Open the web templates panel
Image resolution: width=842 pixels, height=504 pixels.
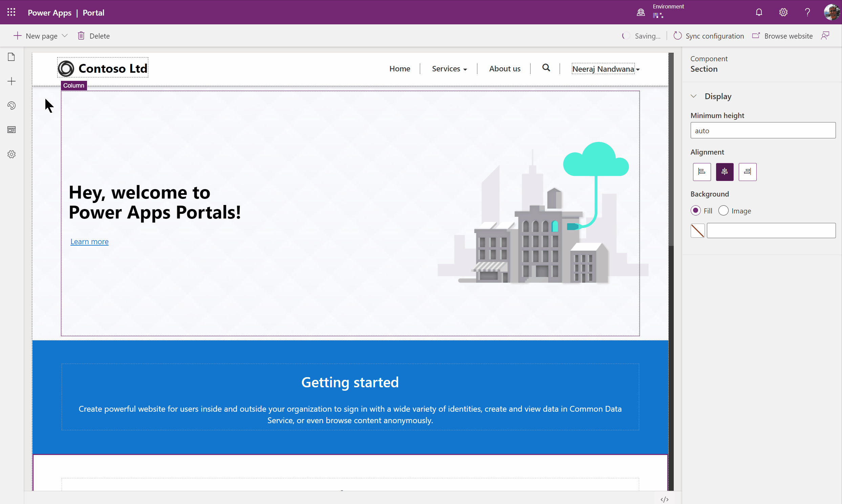pos(11,130)
